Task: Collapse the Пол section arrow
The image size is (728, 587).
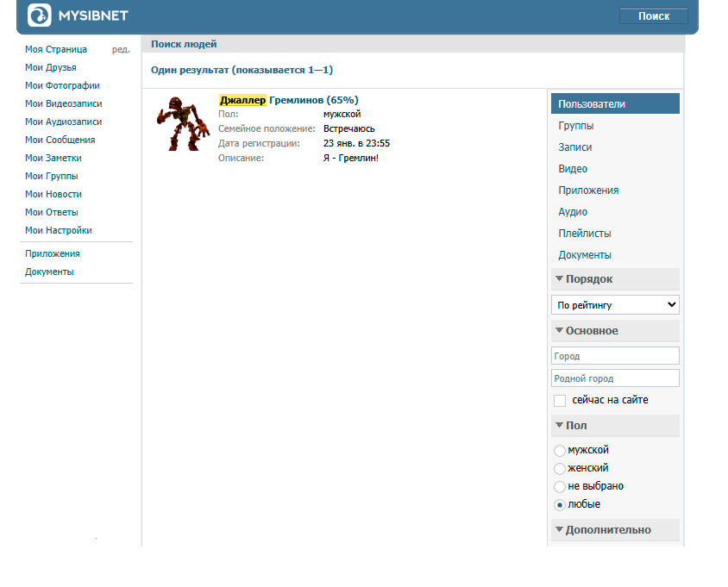Action: [559, 426]
